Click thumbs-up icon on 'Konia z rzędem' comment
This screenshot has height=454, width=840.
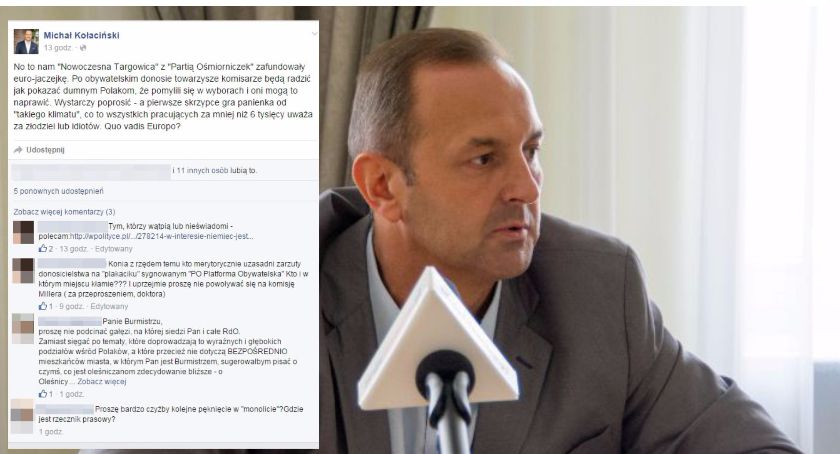click(x=42, y=306)
